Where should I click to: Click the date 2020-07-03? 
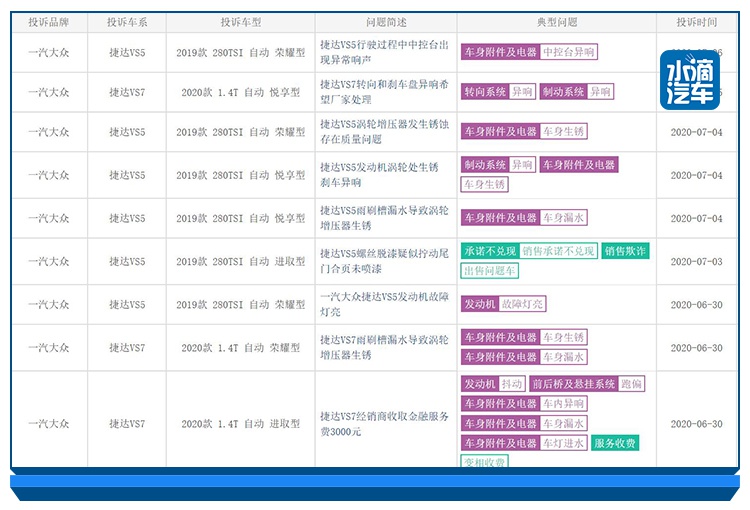click(x=696, y=261)
